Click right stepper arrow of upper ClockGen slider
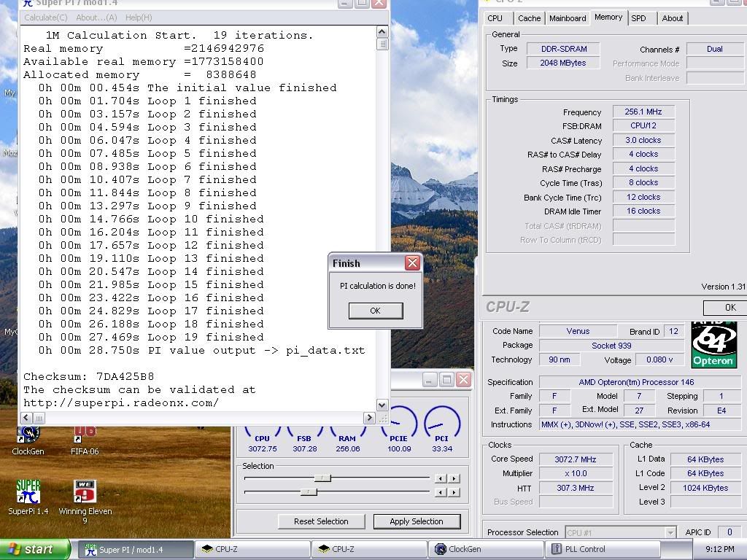 point(454,478)
